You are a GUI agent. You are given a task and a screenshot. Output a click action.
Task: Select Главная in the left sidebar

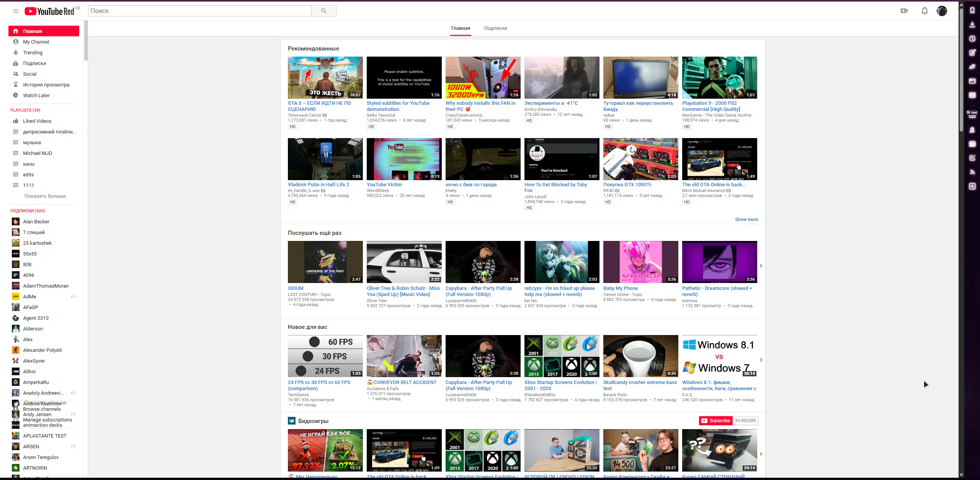pyautogui.click(x=44, y=31)
